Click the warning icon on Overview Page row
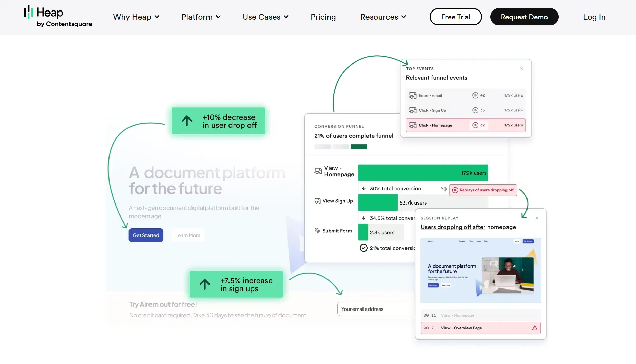The height and width of the screenshot is (364, 636). click(x=535, y=328)
